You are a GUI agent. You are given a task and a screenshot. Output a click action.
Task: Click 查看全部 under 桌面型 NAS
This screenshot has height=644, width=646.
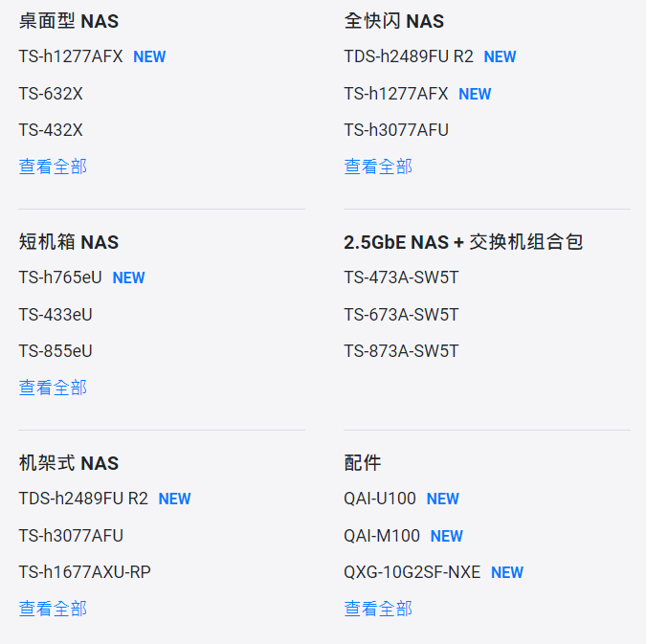click(53, 167)
